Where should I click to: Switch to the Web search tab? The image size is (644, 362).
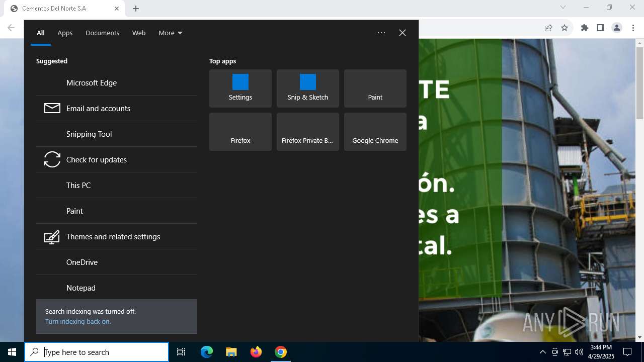pos(139,33)
